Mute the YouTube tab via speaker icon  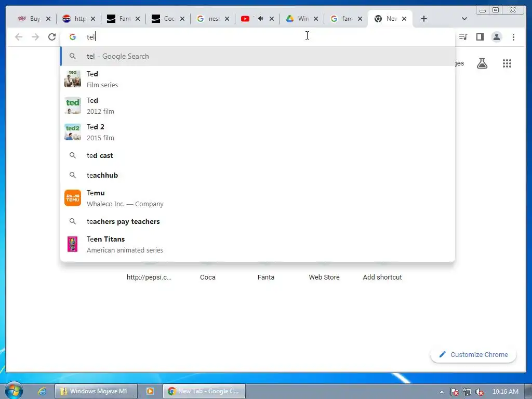(x=261, y=19)
